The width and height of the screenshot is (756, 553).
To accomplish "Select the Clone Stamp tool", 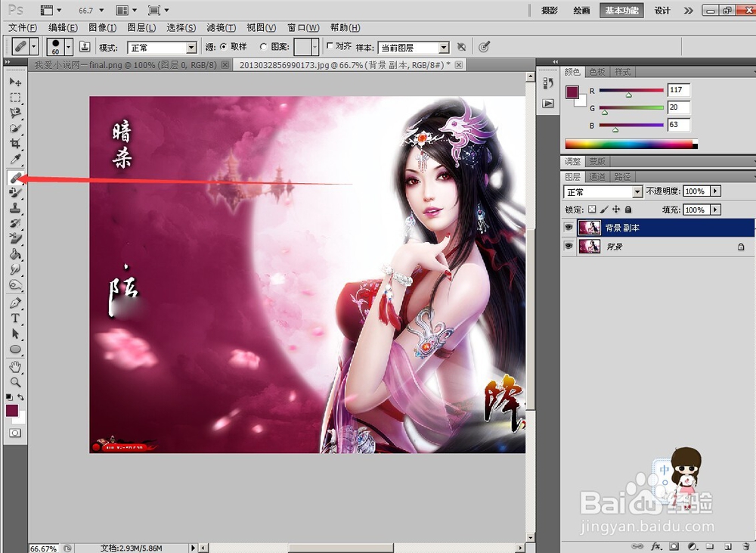I will [15, 208].
